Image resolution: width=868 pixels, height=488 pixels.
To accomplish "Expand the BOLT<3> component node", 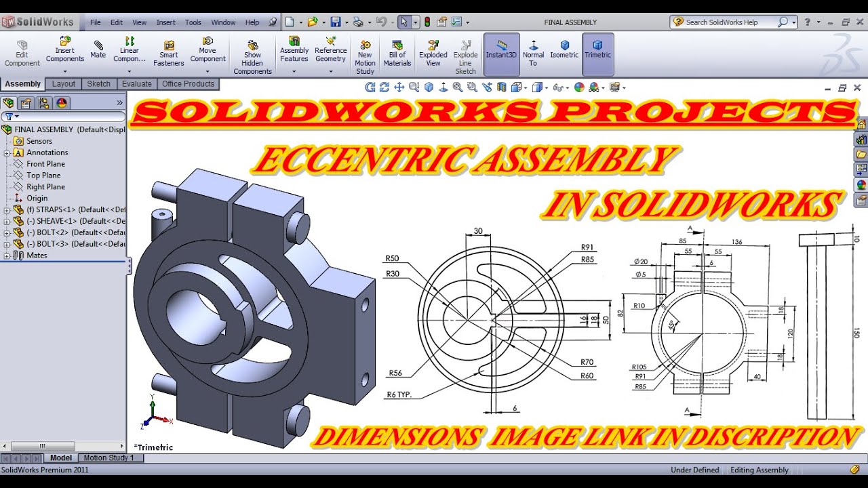I will (7, 244).
